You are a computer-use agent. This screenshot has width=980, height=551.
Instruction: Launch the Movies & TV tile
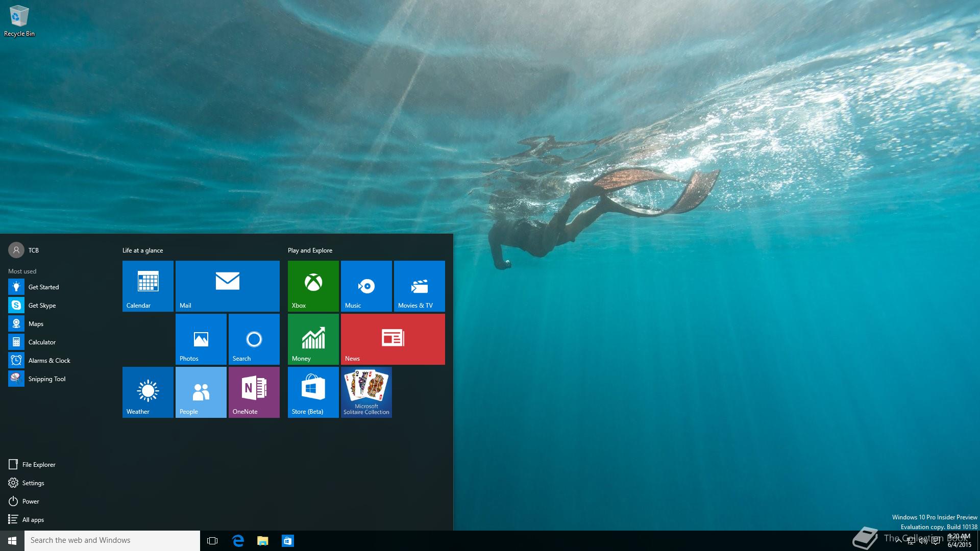420,286
